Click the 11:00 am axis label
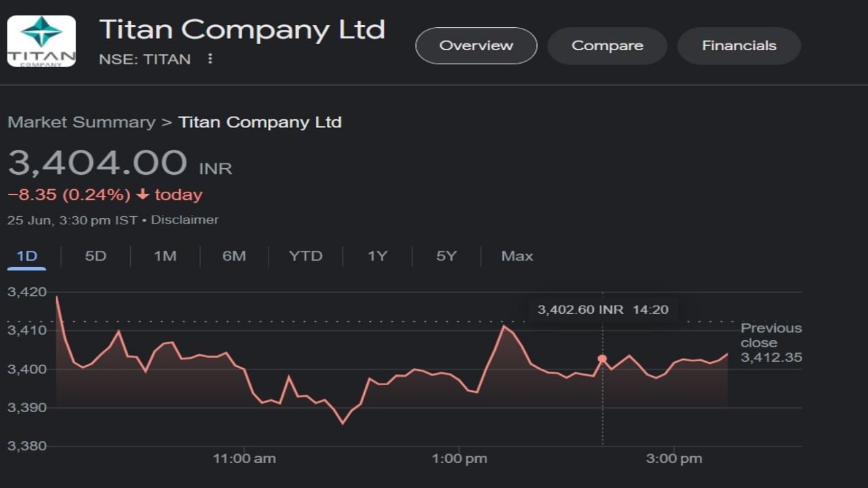Viewport: 868px width, 488px height. point(244,459)
